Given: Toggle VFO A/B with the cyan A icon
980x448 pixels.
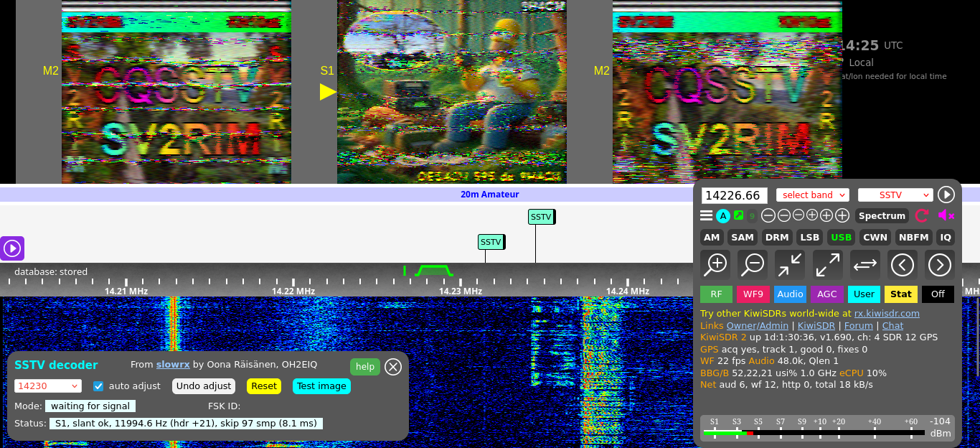Looking at the screenshot, I should (x=723, y=215).
